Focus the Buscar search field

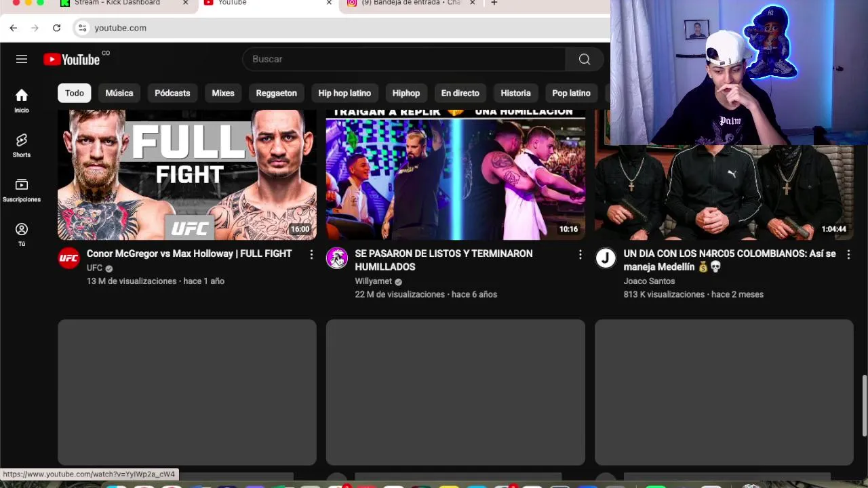[404, 59]
